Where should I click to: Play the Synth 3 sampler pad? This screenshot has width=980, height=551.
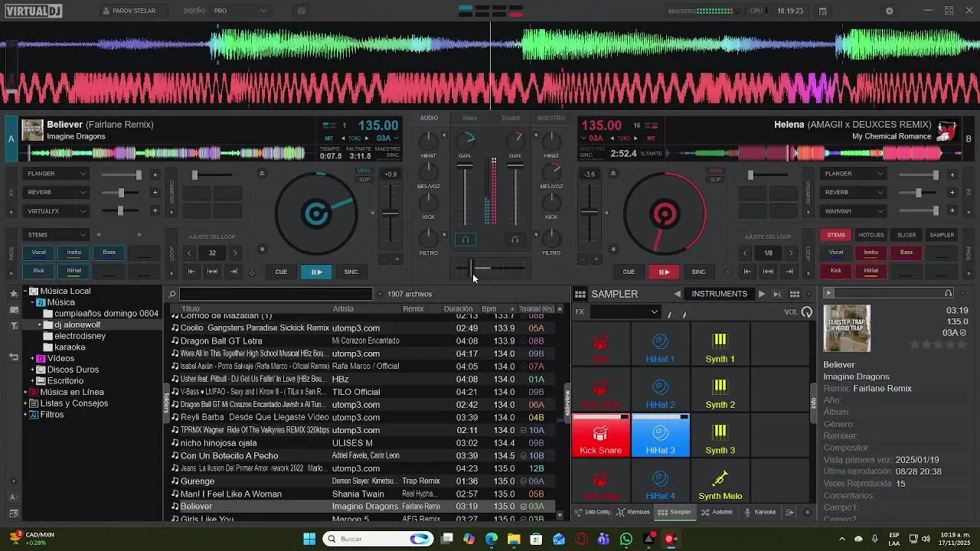[720, 435]
